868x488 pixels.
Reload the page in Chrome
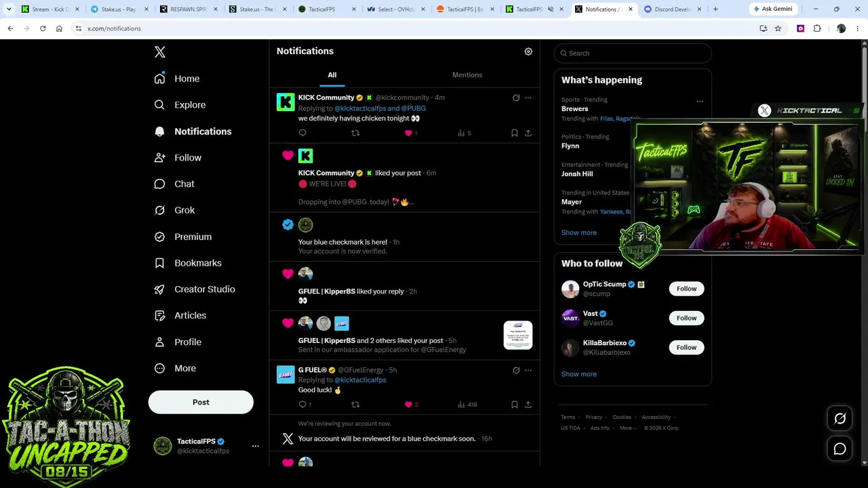point(43,28)
